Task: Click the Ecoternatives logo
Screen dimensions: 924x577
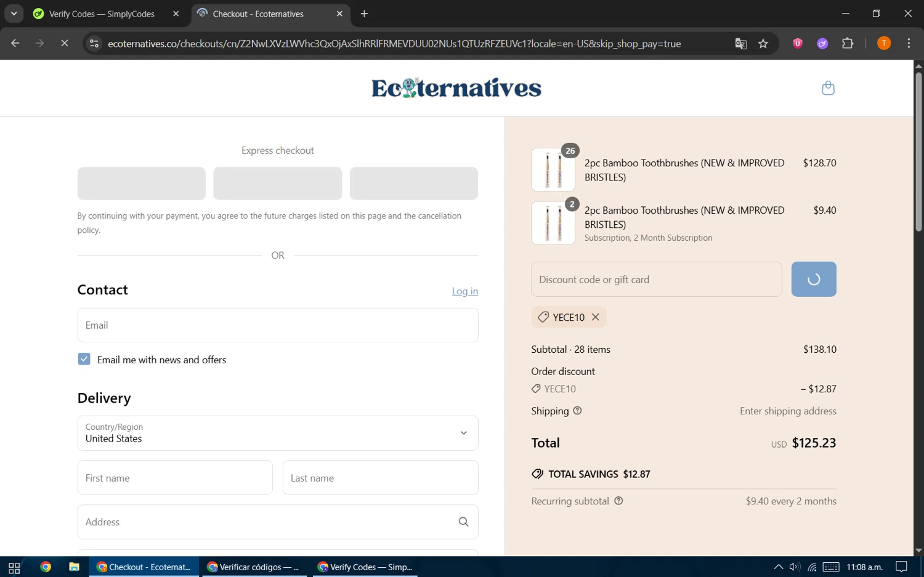Action: pos(456,88)
